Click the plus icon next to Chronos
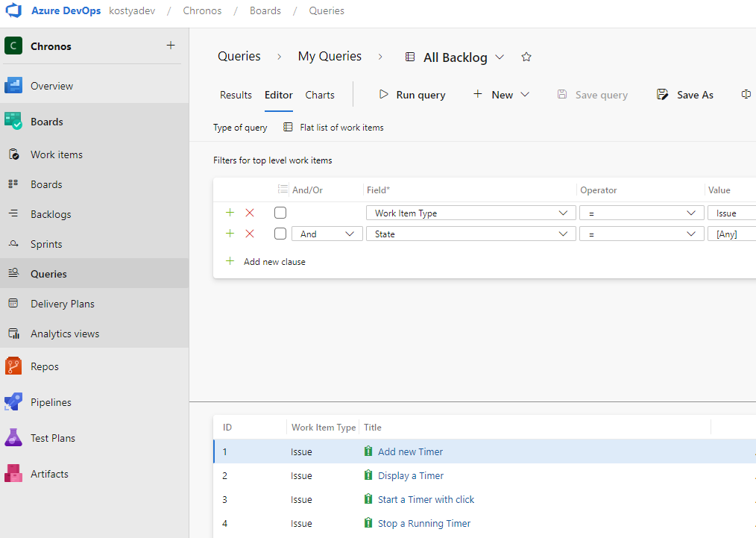The width and height of the screenshot is (756, 538). coord(171,46)
